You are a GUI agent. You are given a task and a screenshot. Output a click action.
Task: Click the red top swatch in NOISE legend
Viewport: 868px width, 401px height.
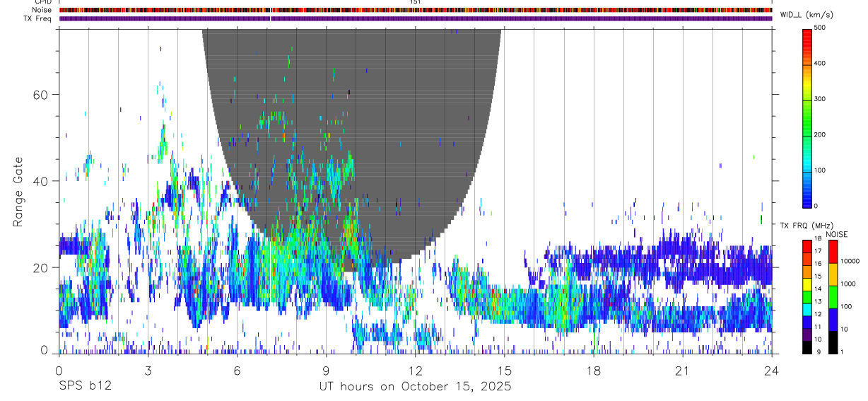click(833, 252)
